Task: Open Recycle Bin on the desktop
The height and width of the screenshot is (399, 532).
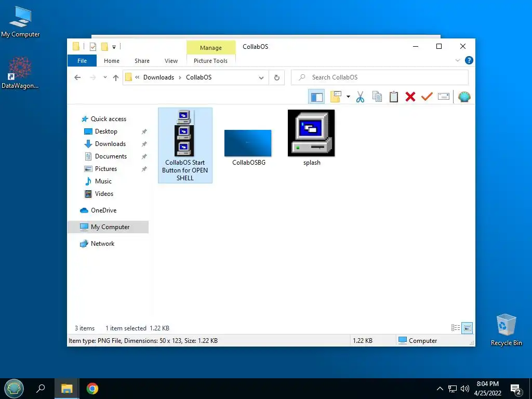Action: (506, 330)
